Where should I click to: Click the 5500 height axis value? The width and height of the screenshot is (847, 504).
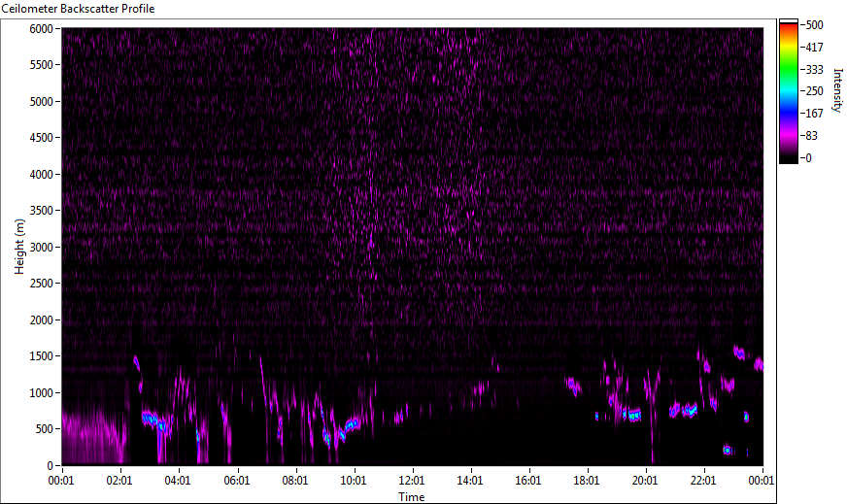42,65
